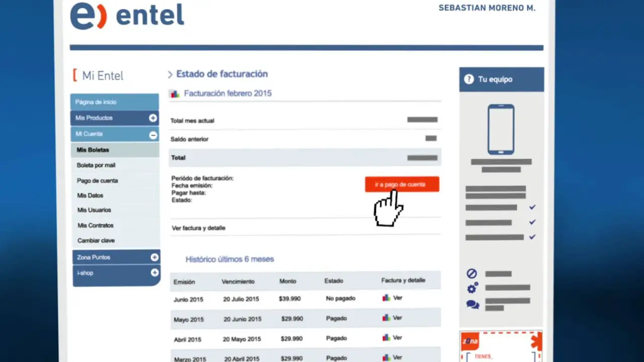Click the chat bubbles icon in device panel
The width and height of the screenshot is (644, 362).
(x=472, y=304)
